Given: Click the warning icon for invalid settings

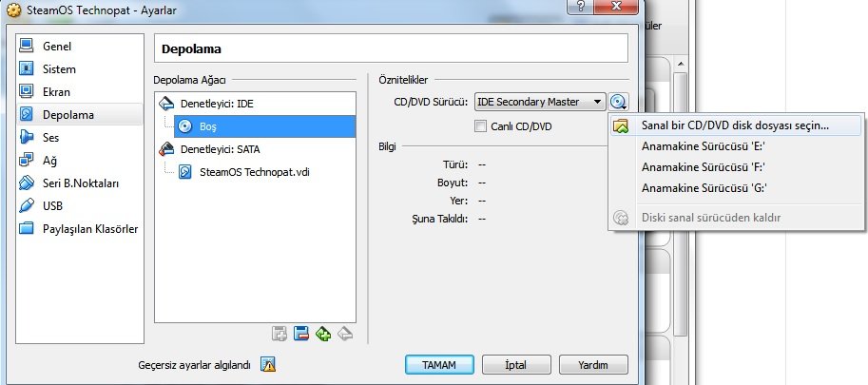Looking at the screenshot, I should pos(268,364).
